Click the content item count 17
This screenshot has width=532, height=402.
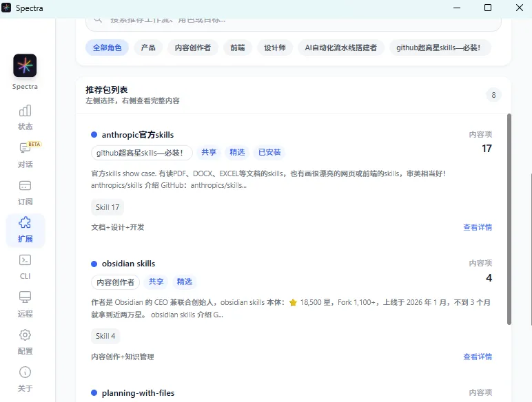[487, 149]
